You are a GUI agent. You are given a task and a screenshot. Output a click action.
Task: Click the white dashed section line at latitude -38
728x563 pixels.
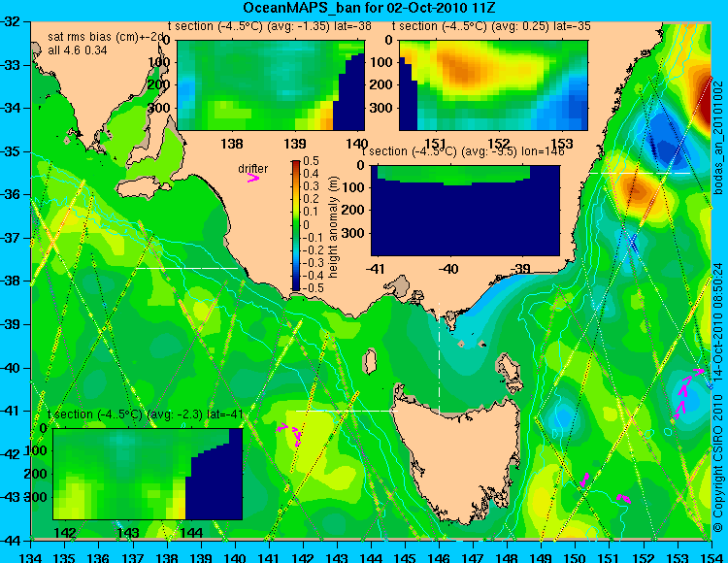186,268
